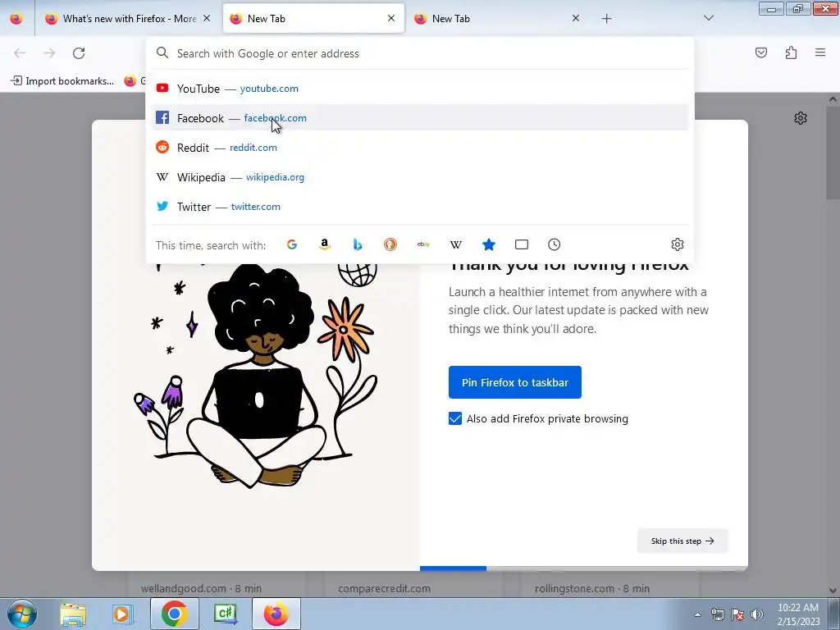Click the scrollbar down arrow
840x630 pixels.
[x=833, y=591]
